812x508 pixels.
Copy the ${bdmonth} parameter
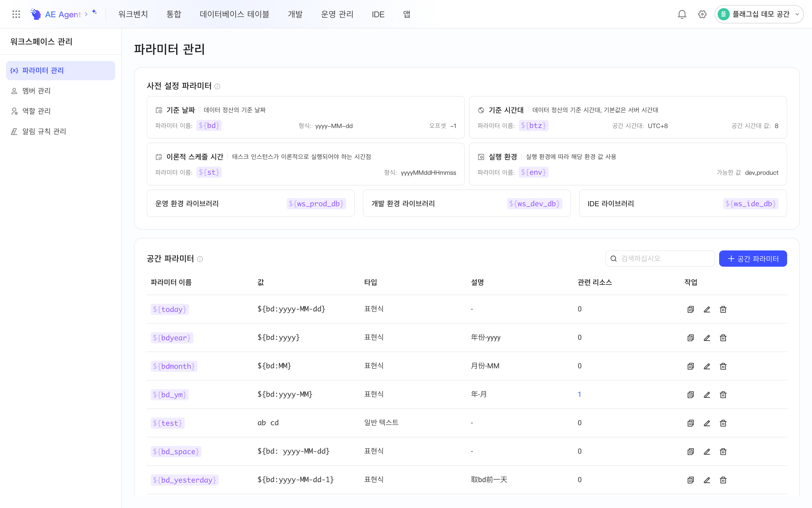click(x=690, y=366)
